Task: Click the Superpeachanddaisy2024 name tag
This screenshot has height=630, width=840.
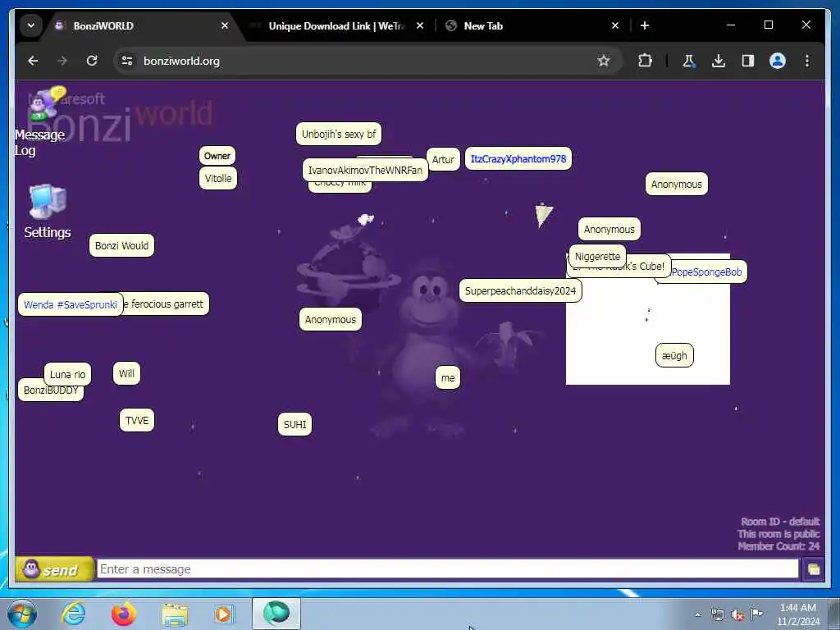Action: click(520, 290)
